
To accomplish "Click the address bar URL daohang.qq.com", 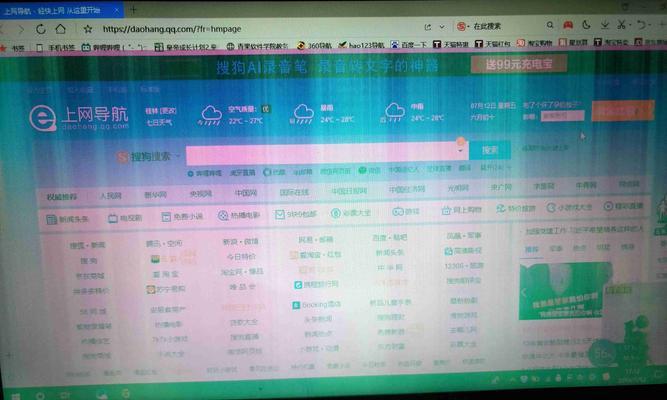I will pos(172,29).
